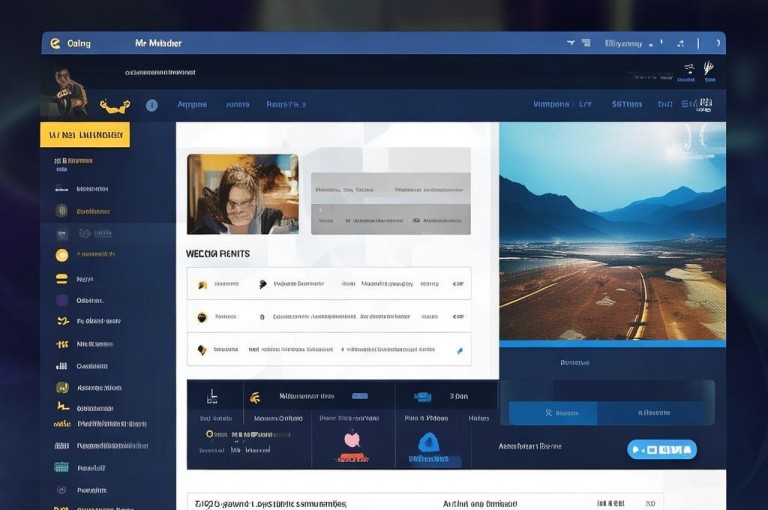The width and height of the screenshot is (768, 510).
Task: Click the blue 'Rooons' button with person icon
Action: [x=553, y=413]
